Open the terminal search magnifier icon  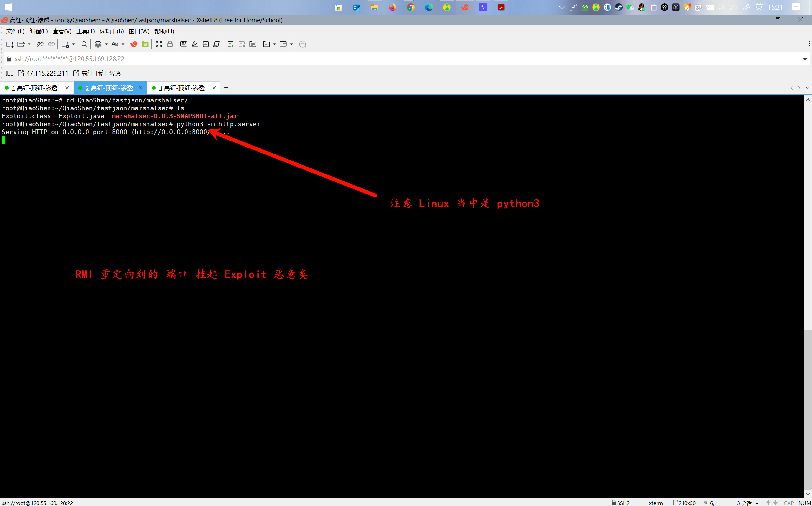coord(84,44)
